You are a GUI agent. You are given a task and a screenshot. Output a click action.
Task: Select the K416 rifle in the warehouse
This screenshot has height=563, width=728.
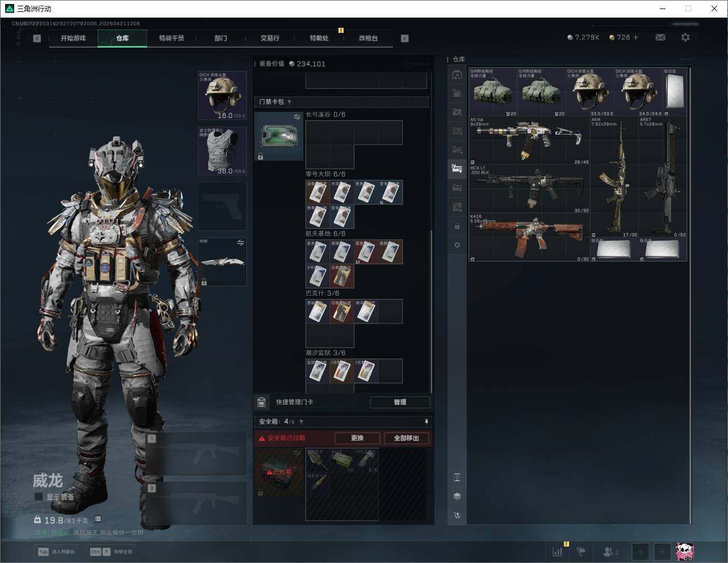click(x=529, y=237)
